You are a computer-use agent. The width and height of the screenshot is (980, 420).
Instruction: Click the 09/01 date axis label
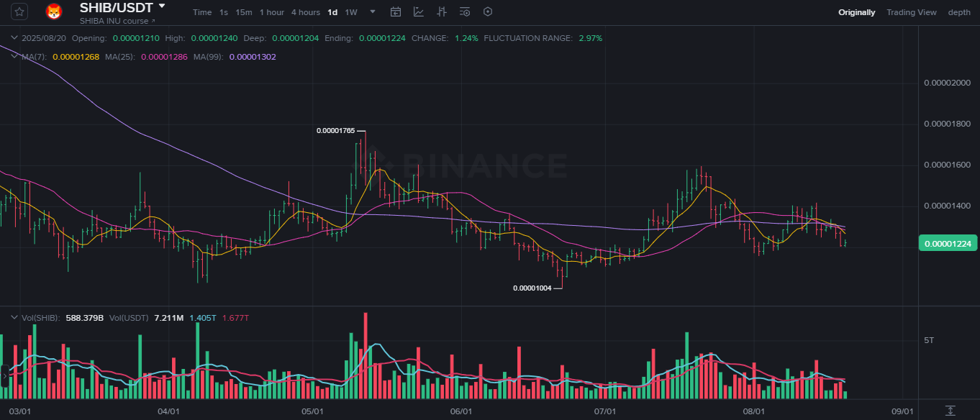click(902, 411)
